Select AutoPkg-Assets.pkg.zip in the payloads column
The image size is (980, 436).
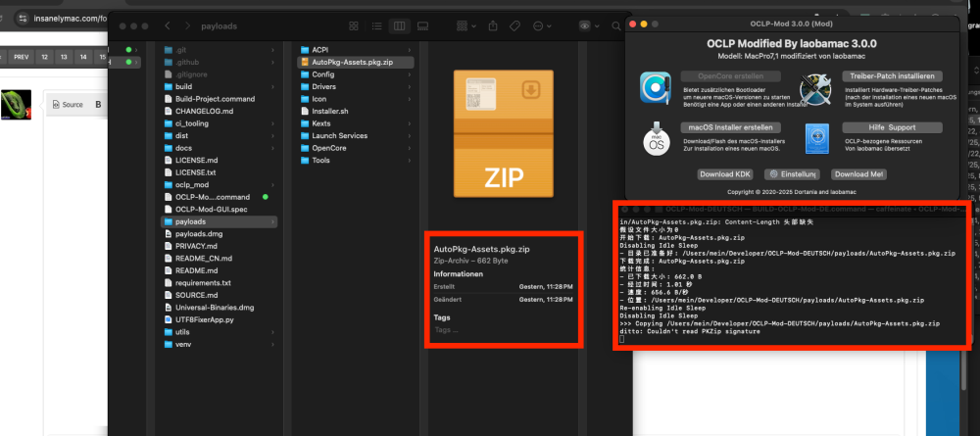[x=355, y=62]
